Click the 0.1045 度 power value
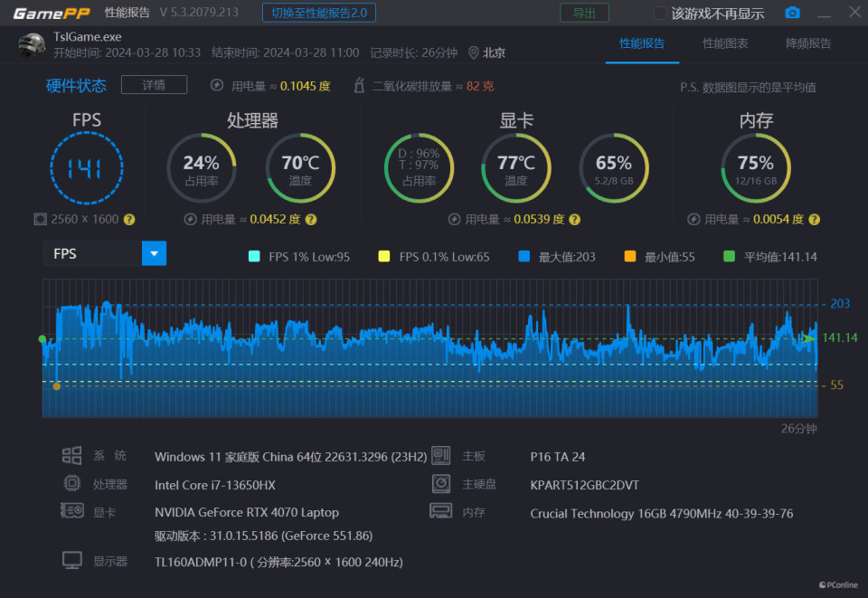Viewport: 868px width, 598px height. click(x=305, y=86)
